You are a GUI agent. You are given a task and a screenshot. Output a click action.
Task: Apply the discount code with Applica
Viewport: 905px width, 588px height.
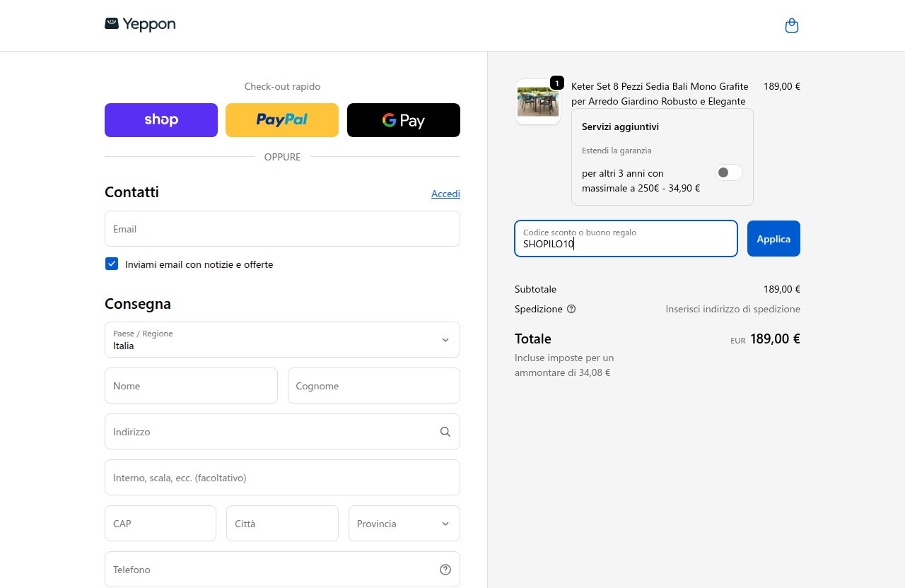773,239
